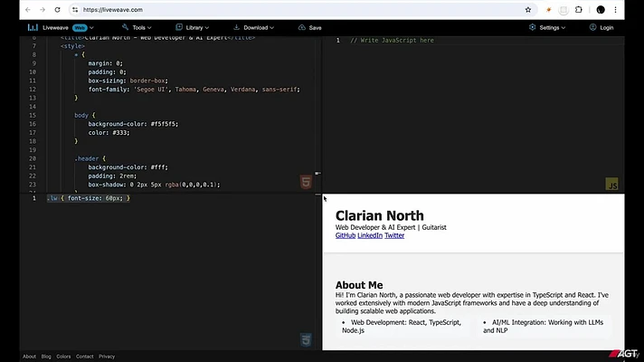Open the Privacy footer link

pyautogui.click(x=107, y=357)
